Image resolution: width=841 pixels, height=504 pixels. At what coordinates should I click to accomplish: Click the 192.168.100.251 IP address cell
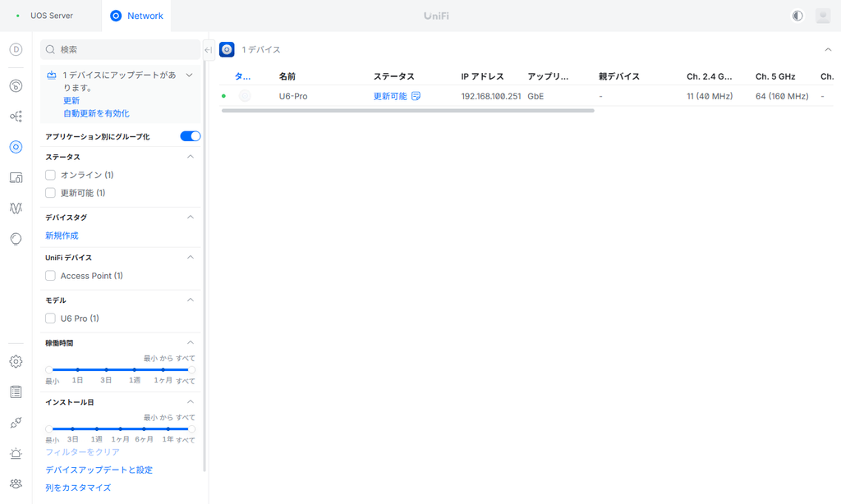pyautogui.click(x=491, y=97)
